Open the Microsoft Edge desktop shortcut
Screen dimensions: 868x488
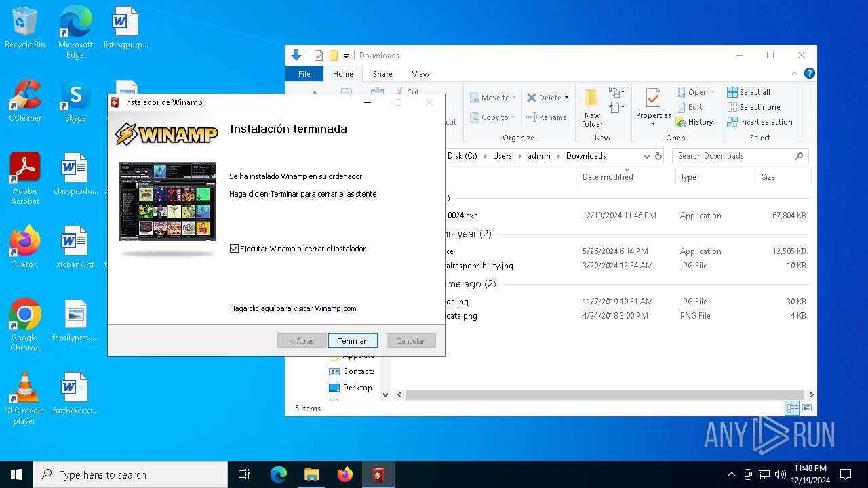pos(75,33)
